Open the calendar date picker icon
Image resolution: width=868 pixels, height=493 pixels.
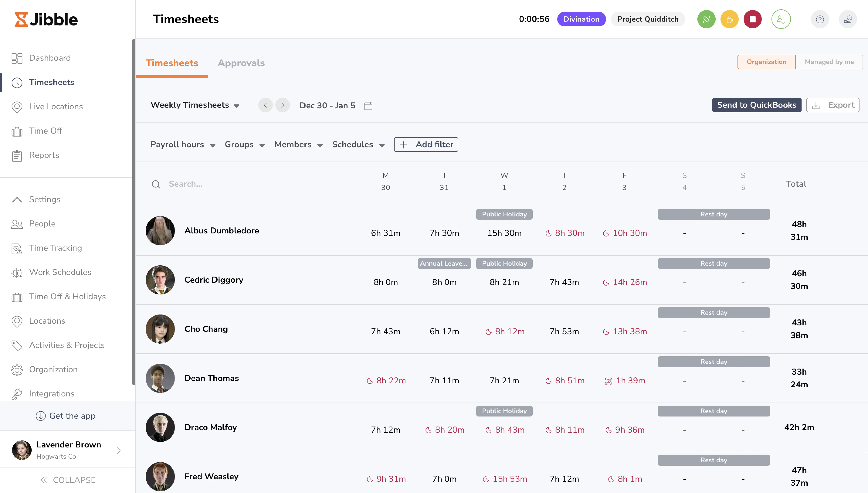(x=368, y=106)
